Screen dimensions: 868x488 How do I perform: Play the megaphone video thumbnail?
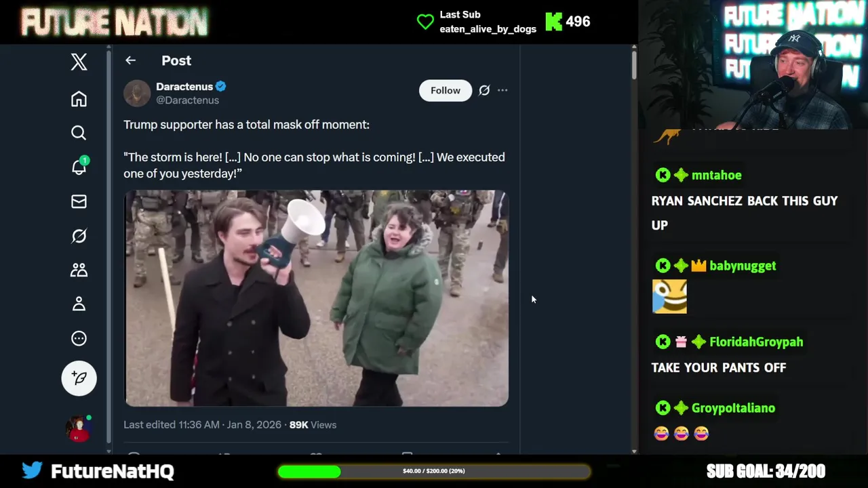coord(317,298)
